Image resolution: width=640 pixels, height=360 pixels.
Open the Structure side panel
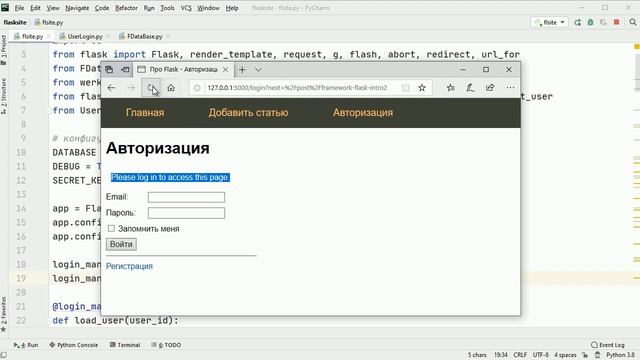pos(4,96)
